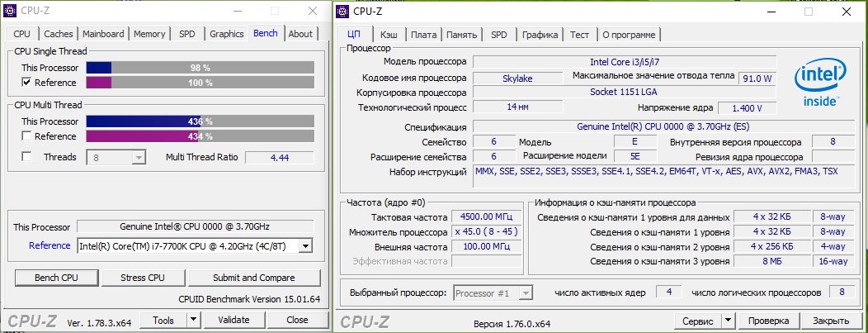Click the instruction set list text
This screenshot has height=333, width=868.
pyautogui.click(x=657, y=172)
